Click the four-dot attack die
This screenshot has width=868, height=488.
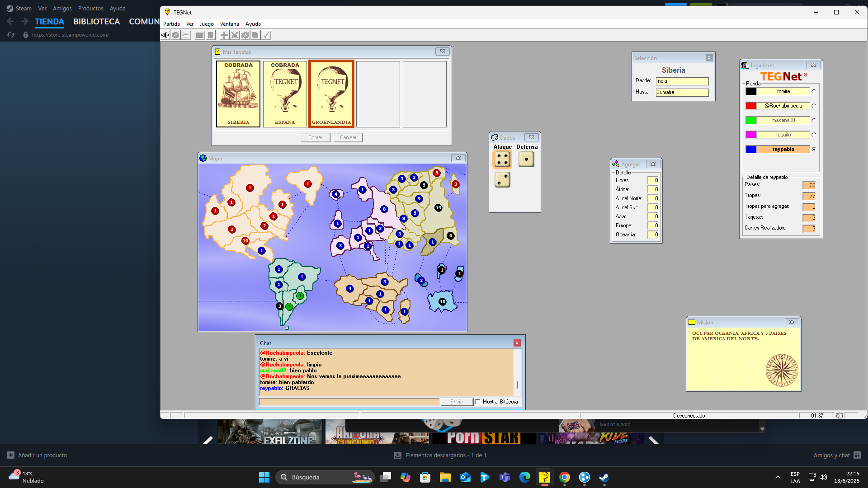click(x=502, y=160)
